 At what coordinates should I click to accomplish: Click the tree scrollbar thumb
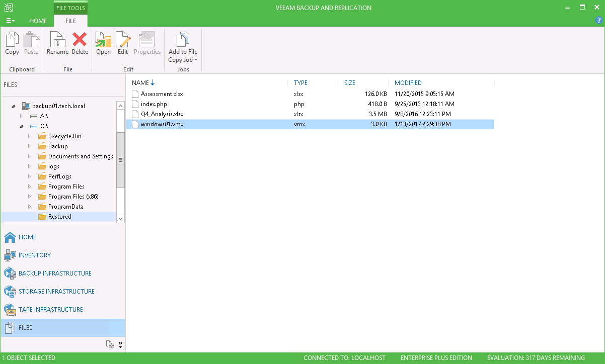point(120,160)
